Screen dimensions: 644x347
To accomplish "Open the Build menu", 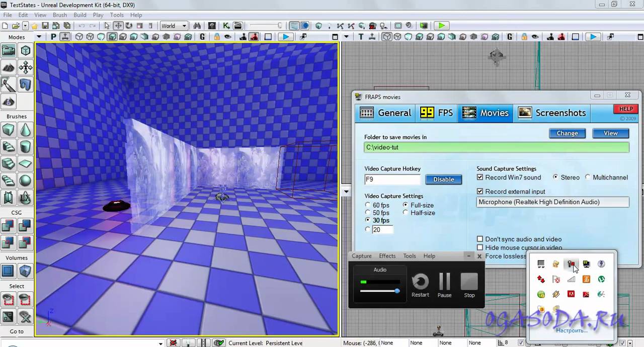I will pos(80,15).
